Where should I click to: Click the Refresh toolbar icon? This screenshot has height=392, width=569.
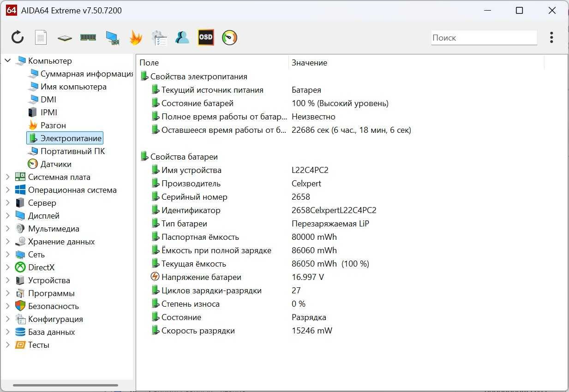point(18,37)
